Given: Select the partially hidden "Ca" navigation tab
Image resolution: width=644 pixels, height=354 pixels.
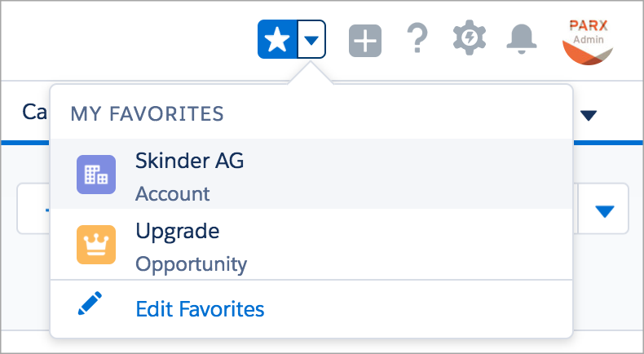Looking at the screenshot, I should point(34,113).
